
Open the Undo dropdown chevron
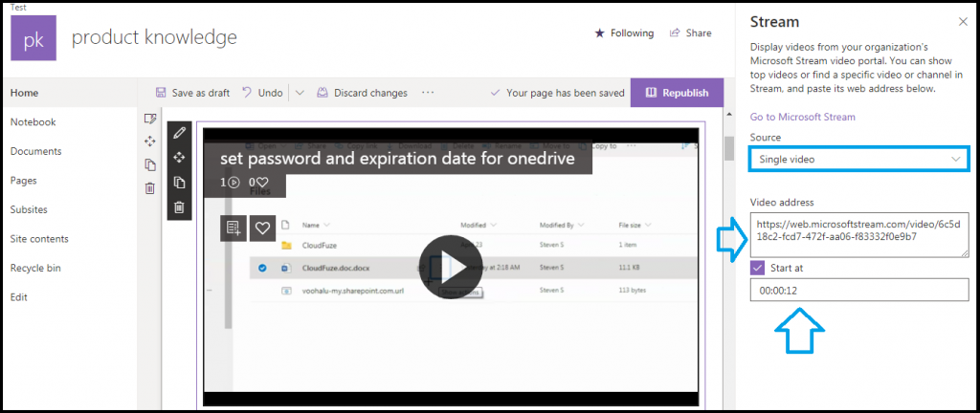[299, 93]
